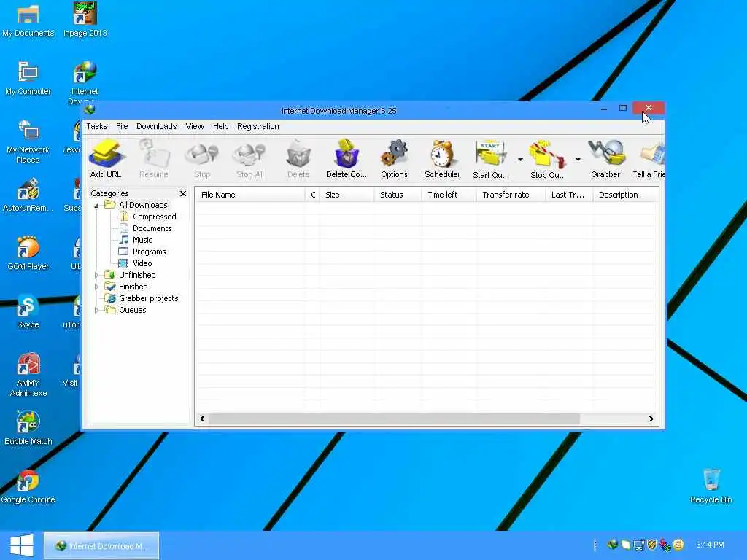Click the Delete Completed toolbar icon
747x560 pixels.
pos(347,159)
